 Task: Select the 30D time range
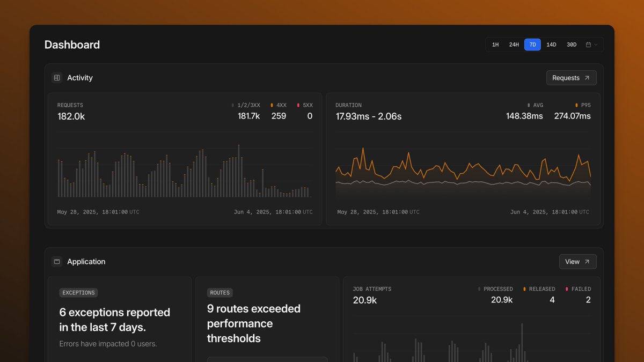(x=572, y=45)
